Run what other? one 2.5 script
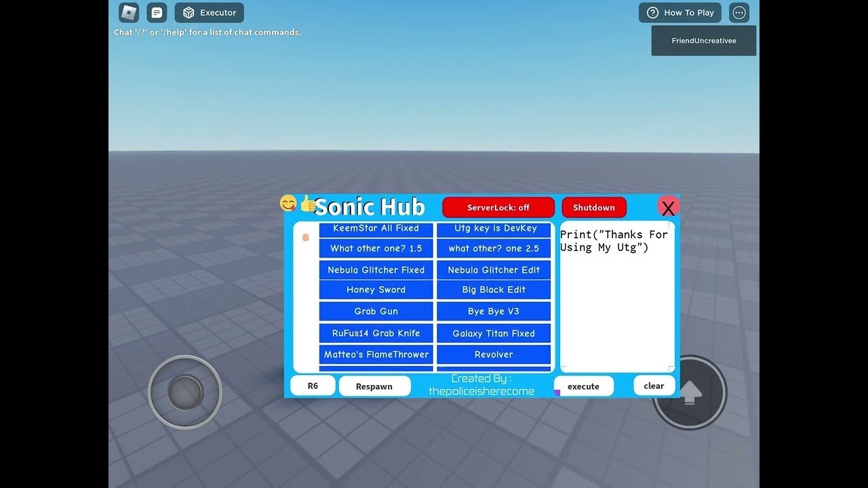868x488 pixels. [494, 249]
